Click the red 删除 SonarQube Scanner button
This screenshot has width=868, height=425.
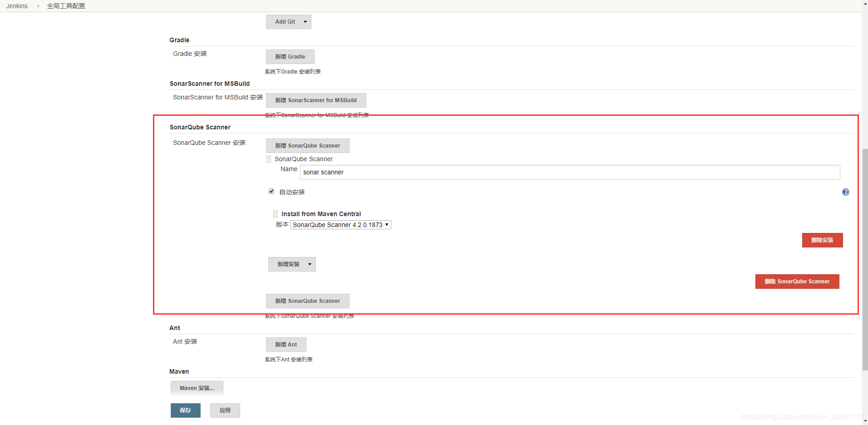[x=797, y=282]
